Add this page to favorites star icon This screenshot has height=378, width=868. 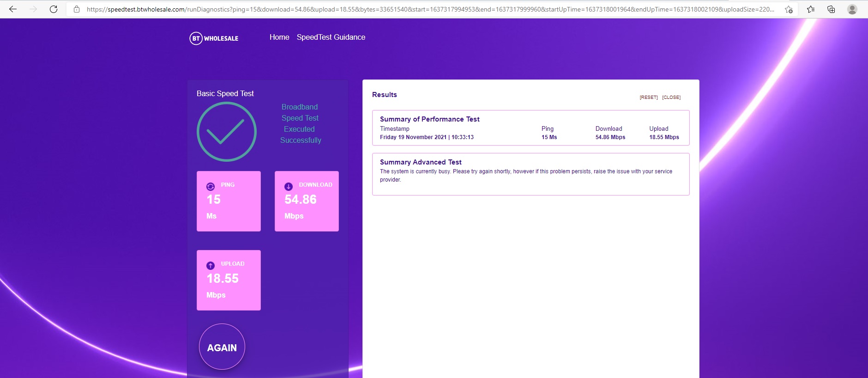pos(789,9)
